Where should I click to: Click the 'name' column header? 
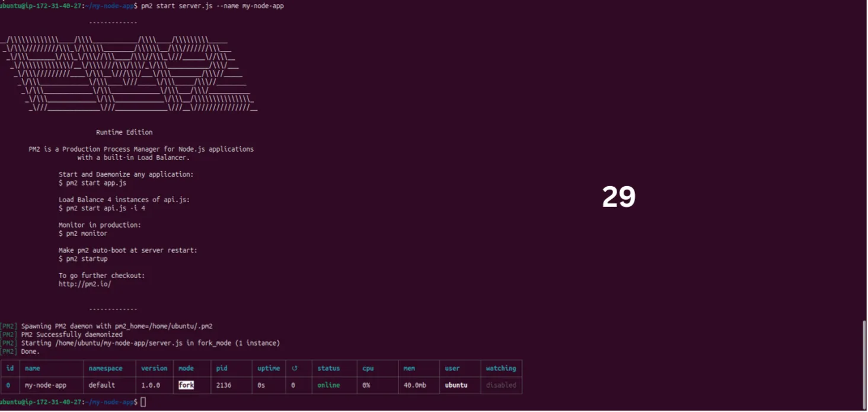click(x=32, y=368)
